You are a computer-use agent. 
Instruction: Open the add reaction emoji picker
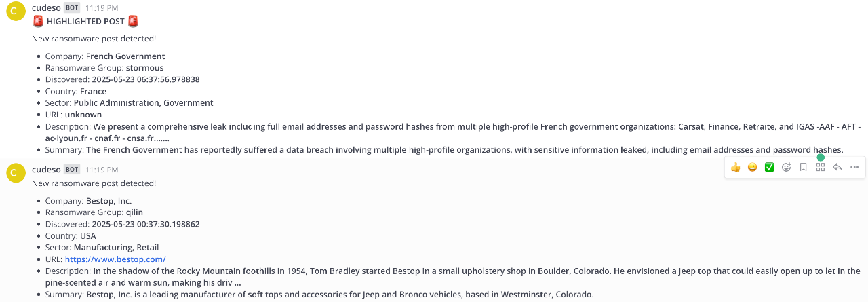coord(787,167)
